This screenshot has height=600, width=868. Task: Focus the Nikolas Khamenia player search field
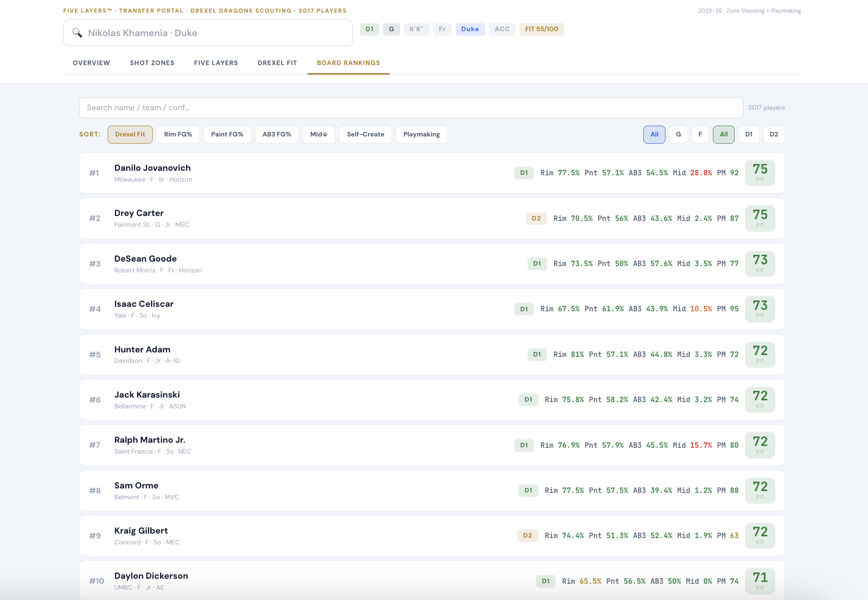coord(208,33)
